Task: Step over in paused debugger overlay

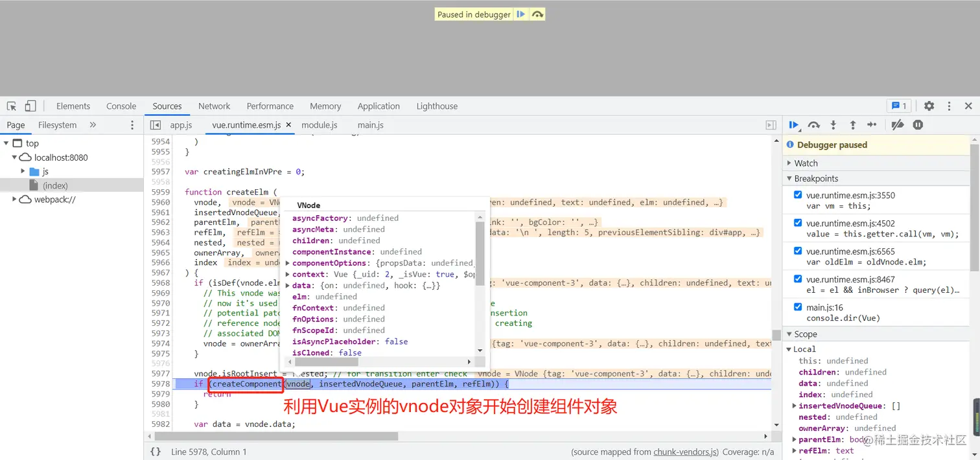Action: (x=537, y=14)
